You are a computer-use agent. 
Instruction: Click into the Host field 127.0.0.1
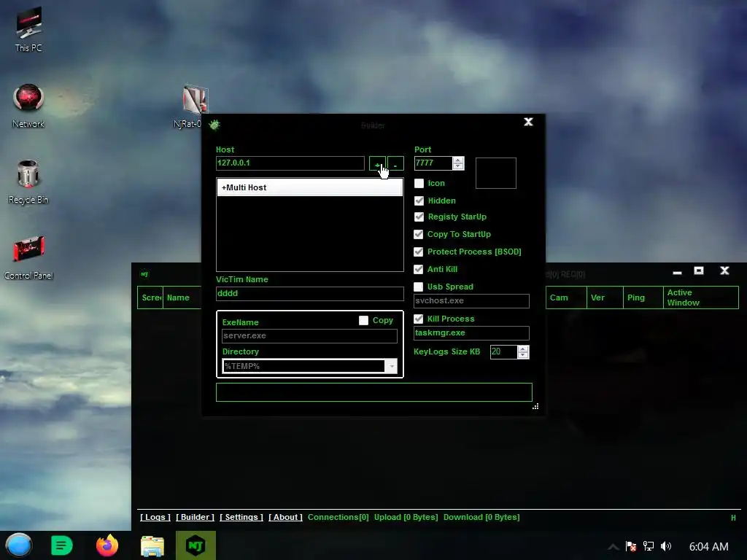point(290,163)
